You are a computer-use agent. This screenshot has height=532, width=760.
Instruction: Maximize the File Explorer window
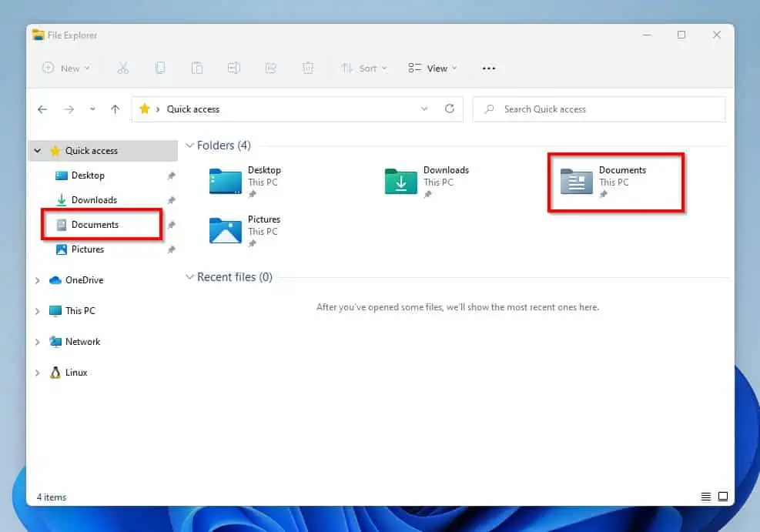click(x=681, y=35)
